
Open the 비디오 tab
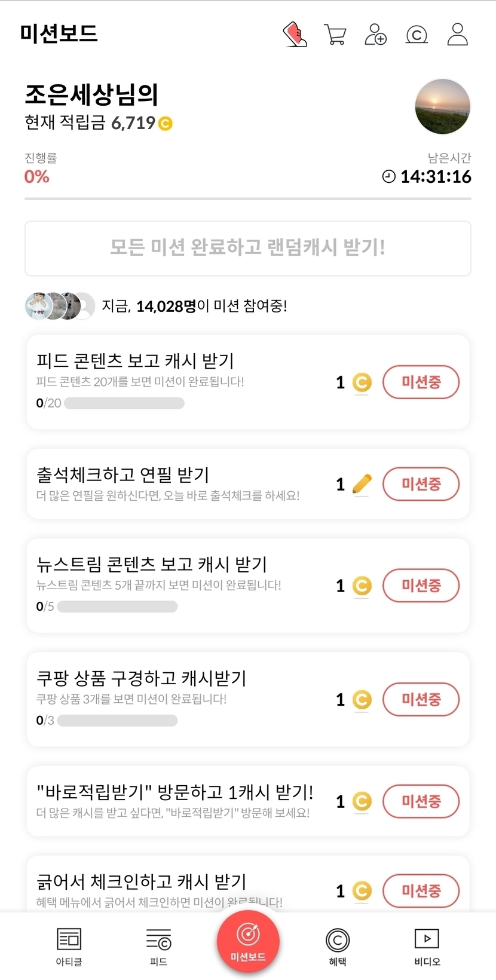point(427,947)
